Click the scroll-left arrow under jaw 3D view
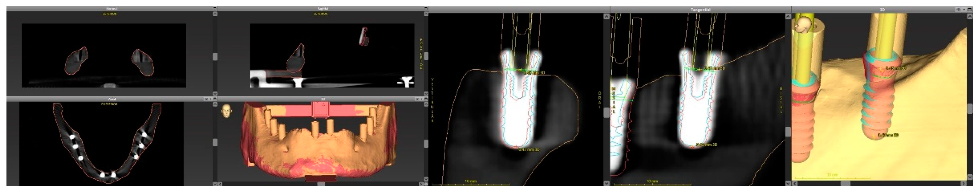This screenshot has height=193, width=980. (x=220, y=184)
